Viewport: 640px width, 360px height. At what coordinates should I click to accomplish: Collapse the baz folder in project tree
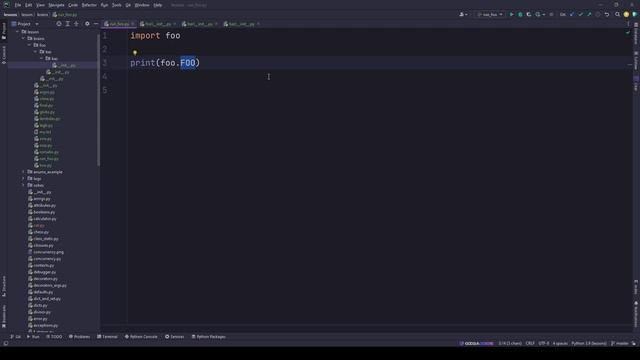[42, 58]
